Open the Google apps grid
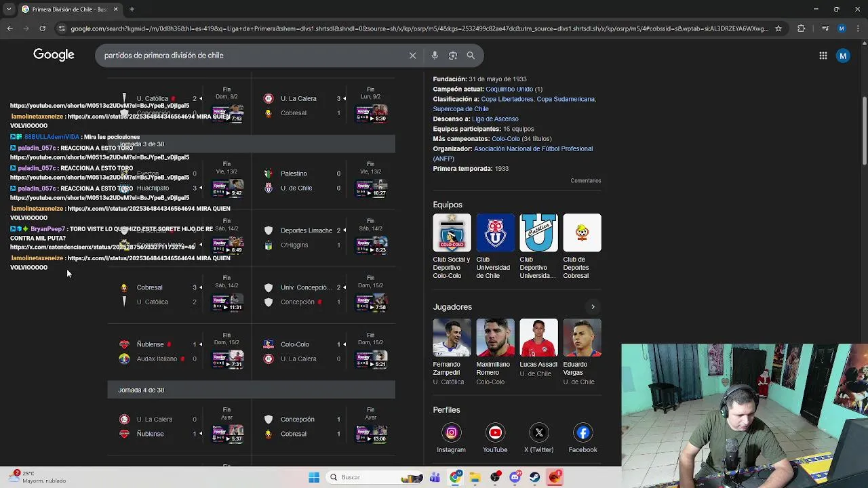Screen dimensions: 868x488 [x=823, y=56]
